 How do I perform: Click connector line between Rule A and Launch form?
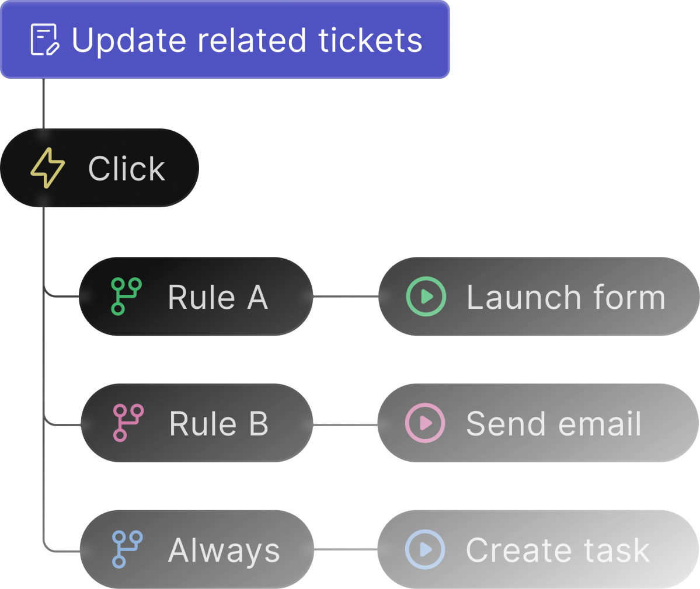pos(346,297)
